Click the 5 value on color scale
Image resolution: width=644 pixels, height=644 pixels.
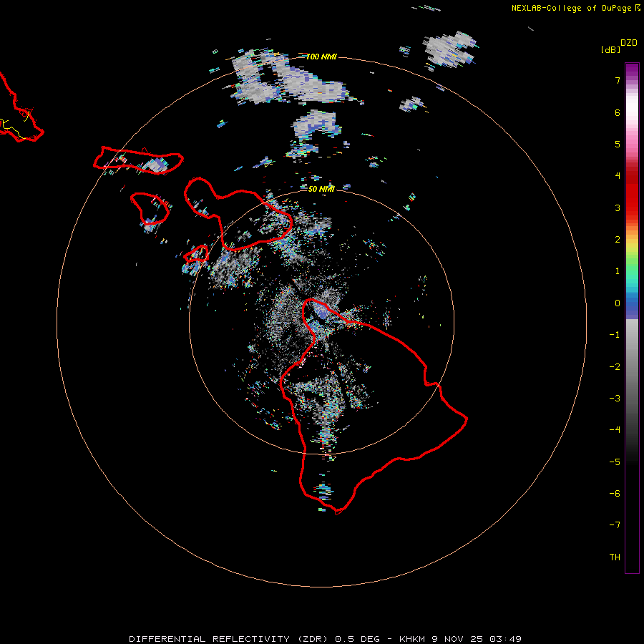(618, 144)
